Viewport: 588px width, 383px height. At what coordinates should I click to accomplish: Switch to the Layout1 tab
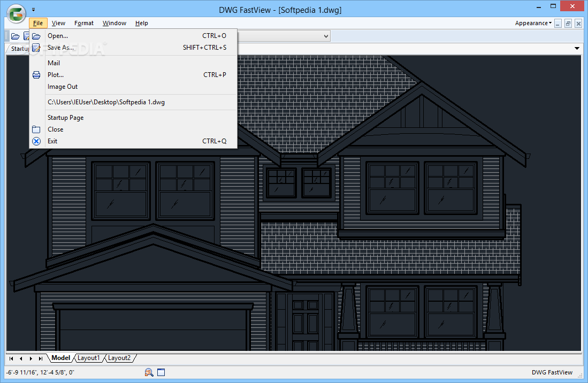click(88, 358)
